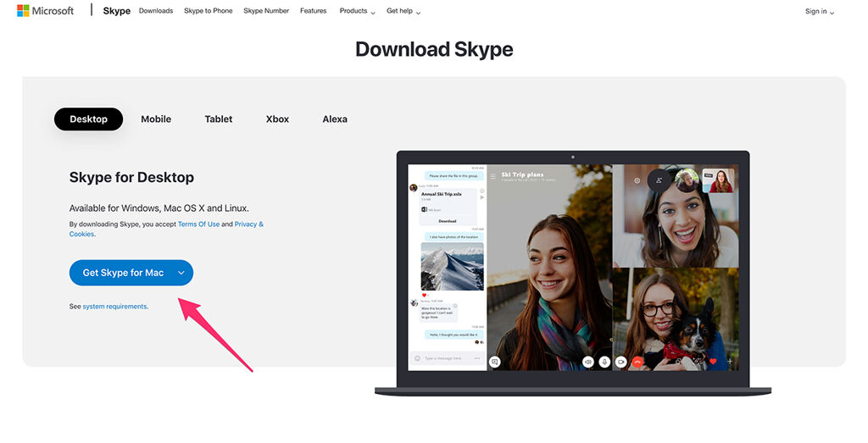Click the microphone icon in call illustration

point(605,362)
